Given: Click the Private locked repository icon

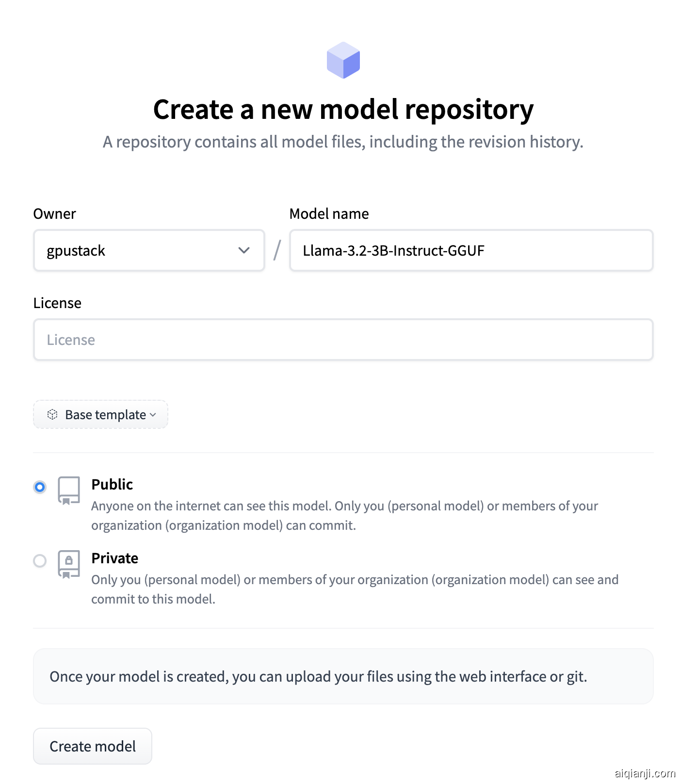Looking at the screenshot, I should (69, 564).
